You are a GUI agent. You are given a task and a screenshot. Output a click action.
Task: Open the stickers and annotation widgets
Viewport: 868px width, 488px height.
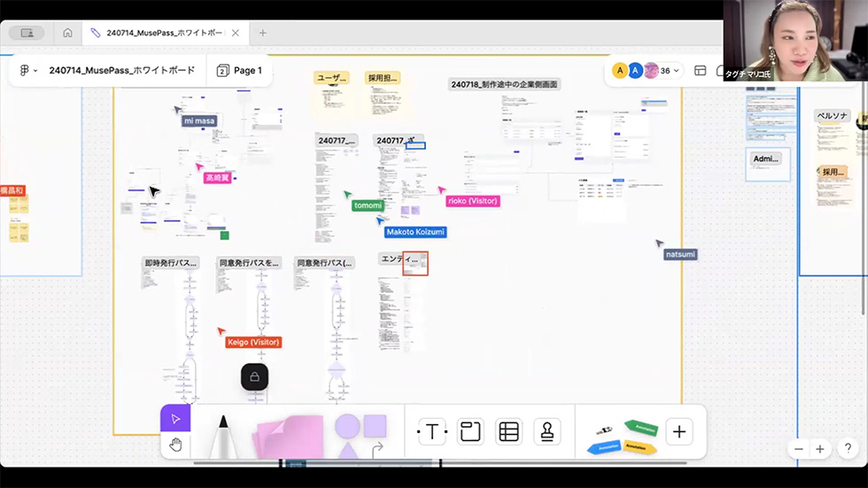point(623,436)
